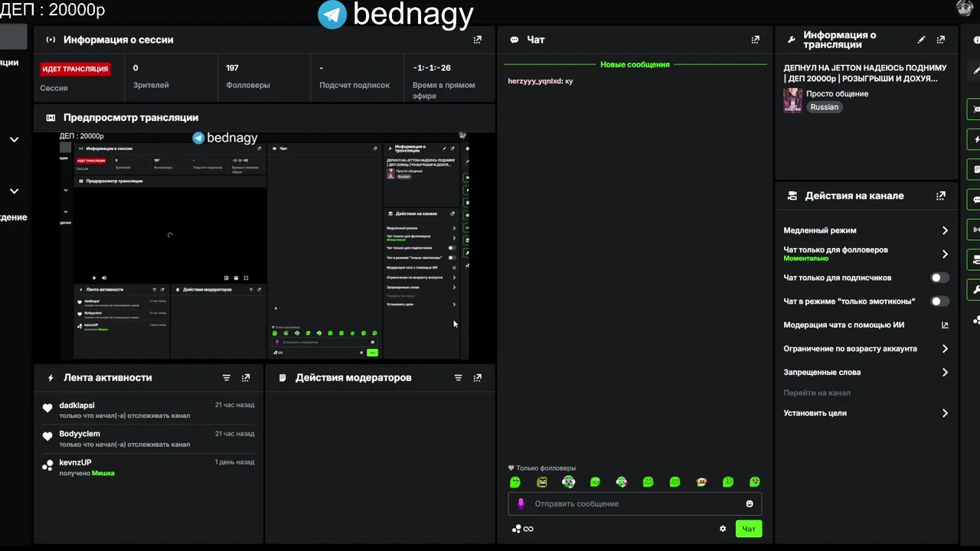This screenshot has height=551, width=980.
Task: Open the Просто общение category
Action: 837,94
